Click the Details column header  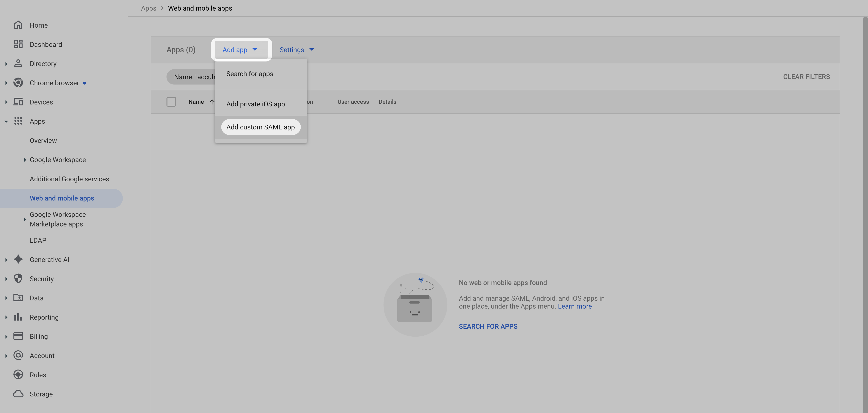tap(387, 102)
